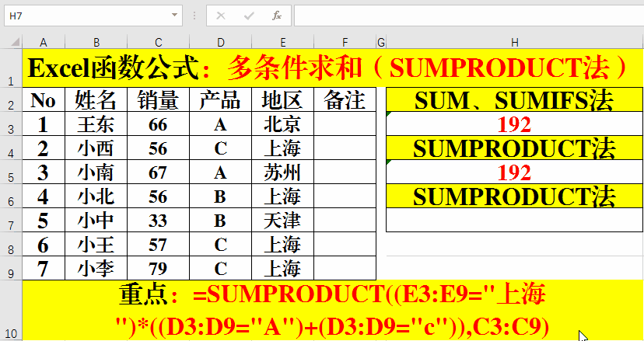Click the result 192 in H5

click(515, 172)
